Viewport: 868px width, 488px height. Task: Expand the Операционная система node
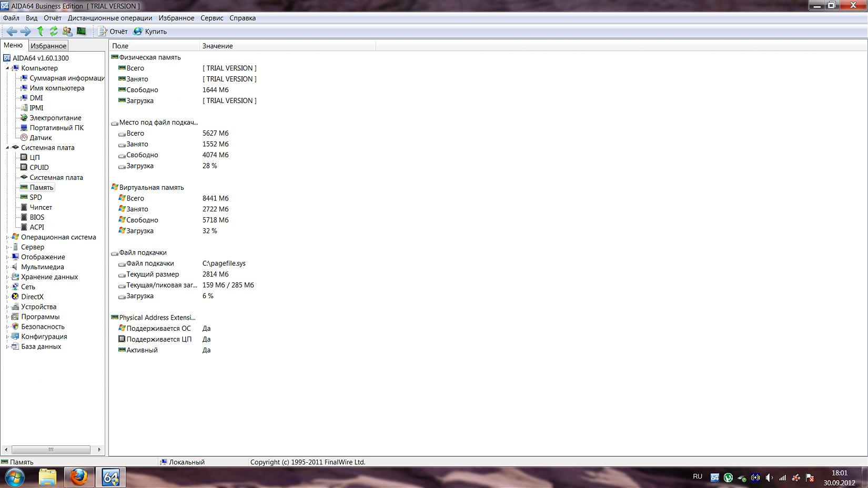(x=7, y=237)
